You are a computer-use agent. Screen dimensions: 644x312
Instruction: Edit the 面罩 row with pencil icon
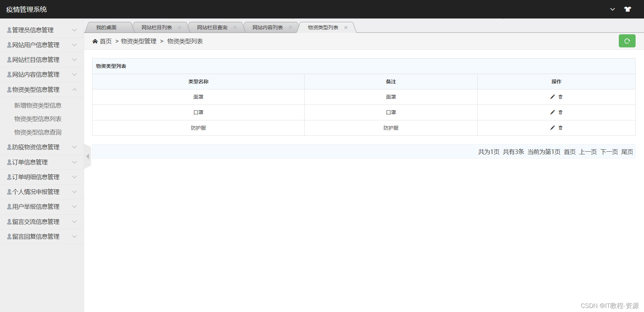click(552, 97)
